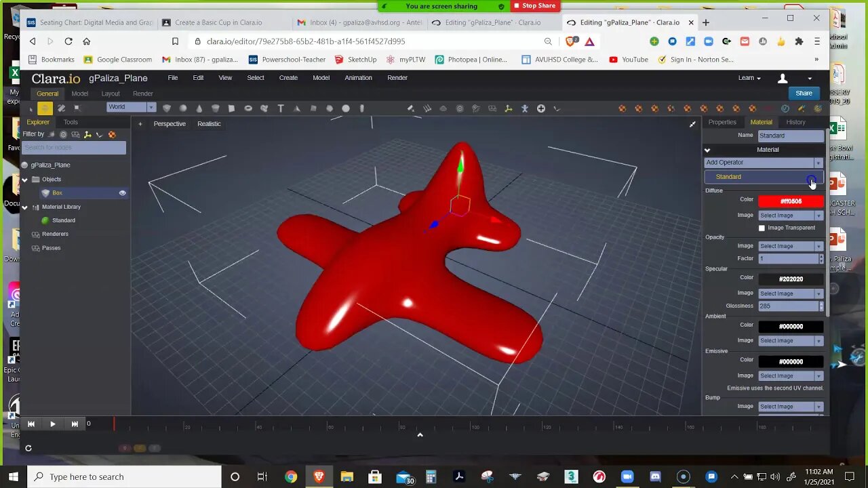Click the Perspective view button

pos(170,124)
